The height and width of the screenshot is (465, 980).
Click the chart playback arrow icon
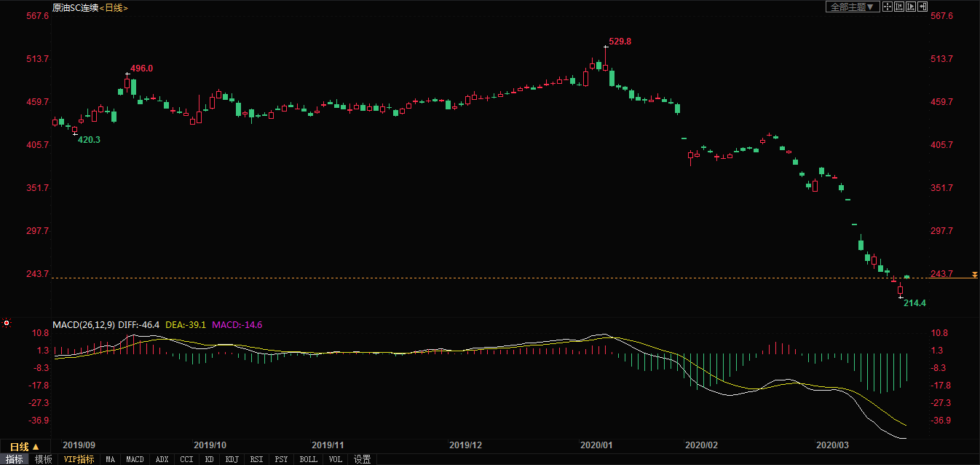[911, 7]
